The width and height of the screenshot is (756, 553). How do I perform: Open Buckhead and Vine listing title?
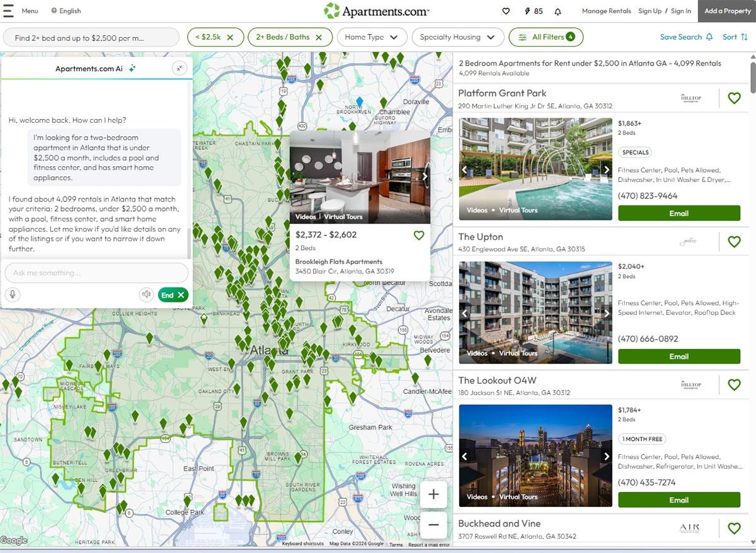coord(499,523)
